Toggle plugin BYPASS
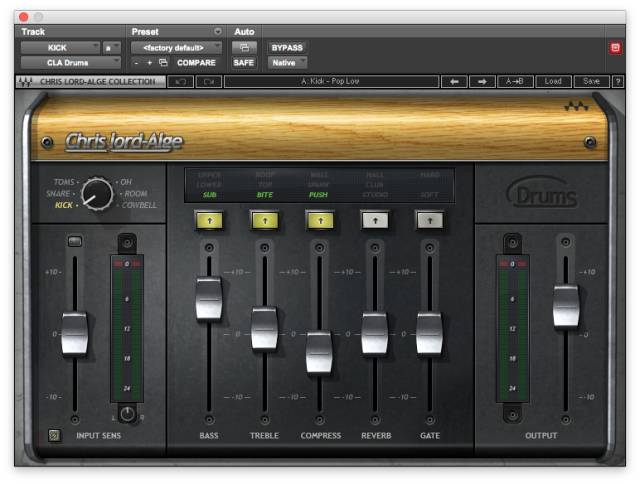640x484 pixels. [x=287, y=48]
